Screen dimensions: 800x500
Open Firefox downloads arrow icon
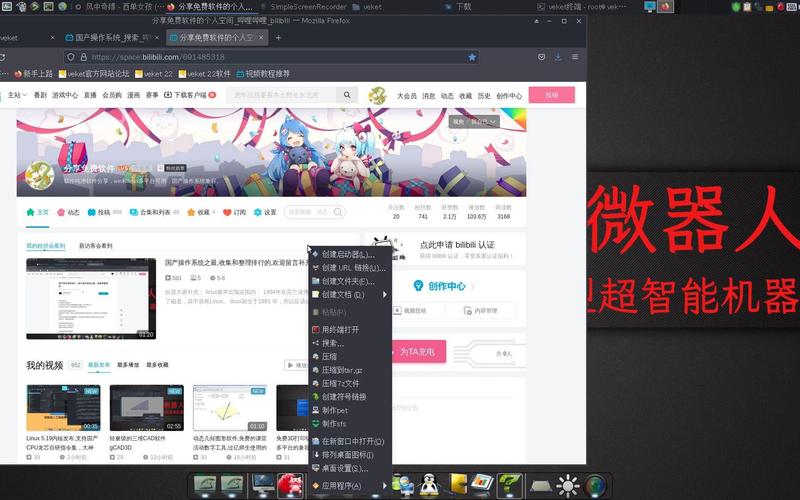coord(558,57)
